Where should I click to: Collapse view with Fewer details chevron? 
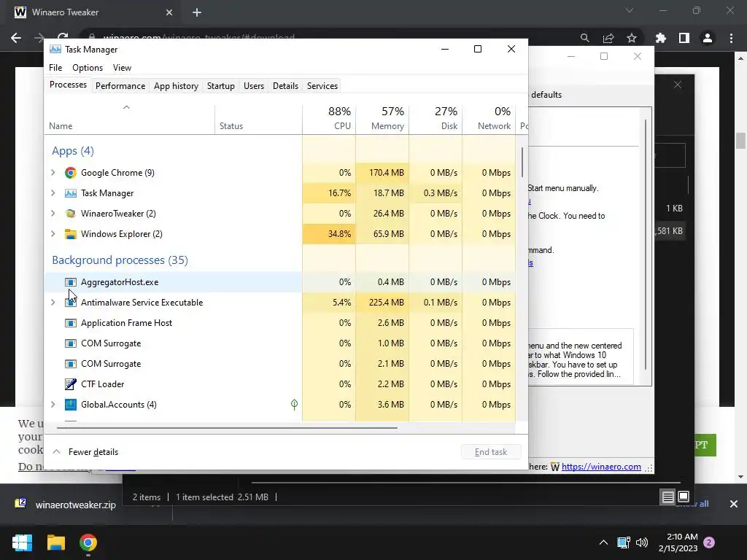tap(57, 452)
